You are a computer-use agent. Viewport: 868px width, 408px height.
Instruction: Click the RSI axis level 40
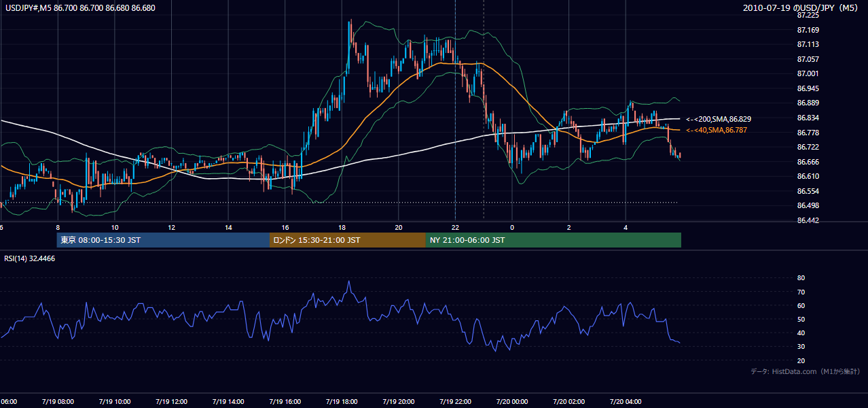point(801,333)
